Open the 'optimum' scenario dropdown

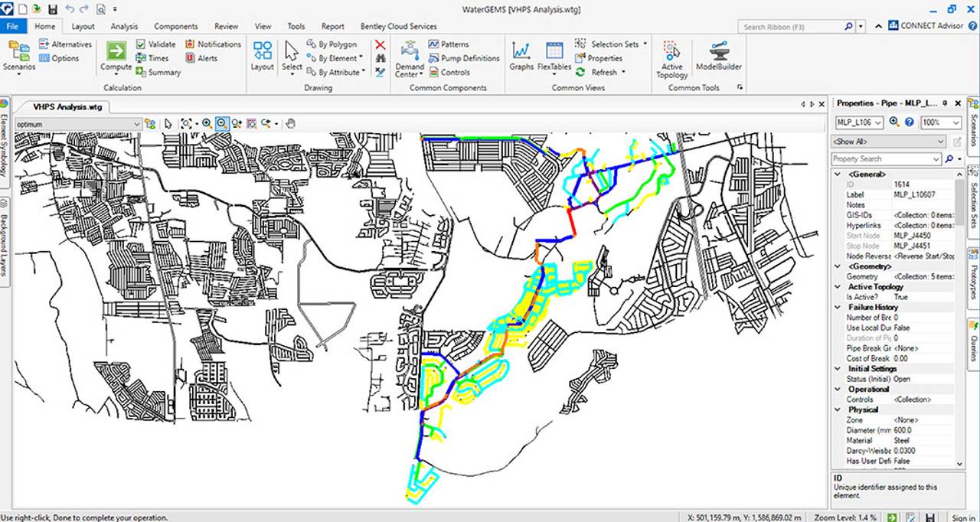(x=136, y=124)
